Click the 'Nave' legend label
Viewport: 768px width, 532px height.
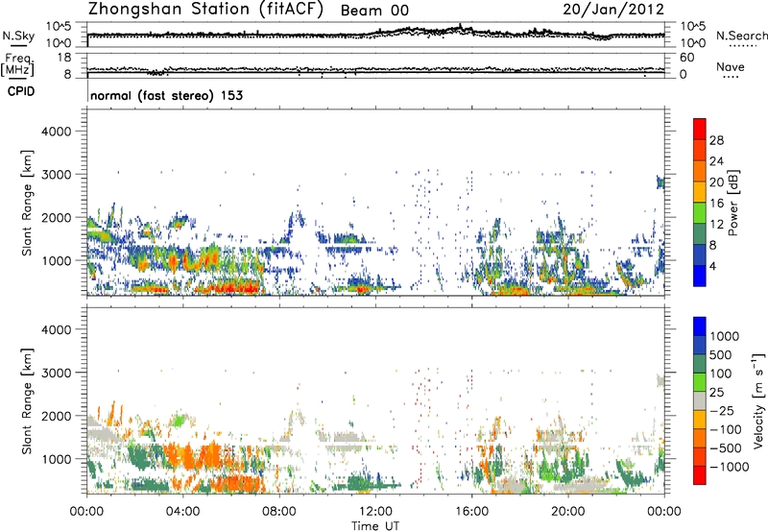point(731,66)
